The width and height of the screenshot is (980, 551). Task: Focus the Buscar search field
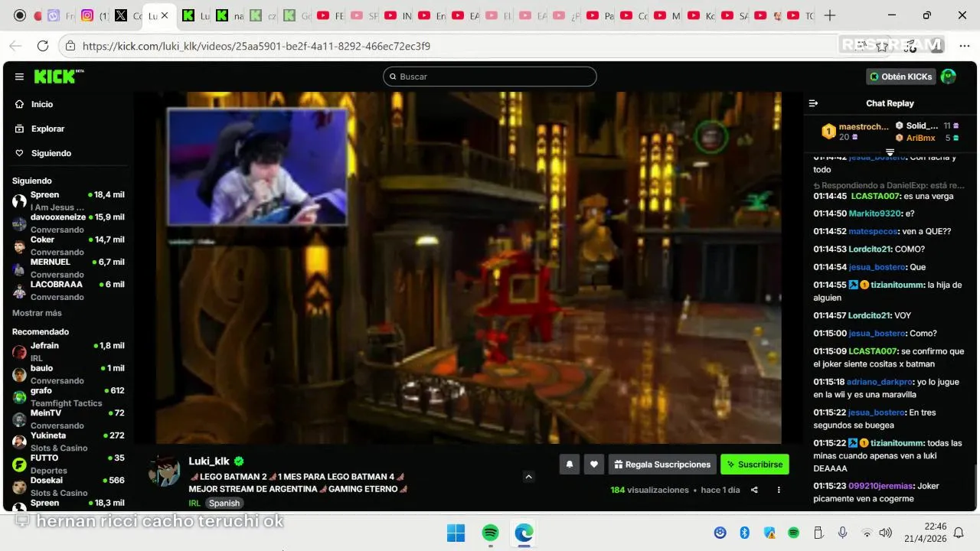click(490, 77)
